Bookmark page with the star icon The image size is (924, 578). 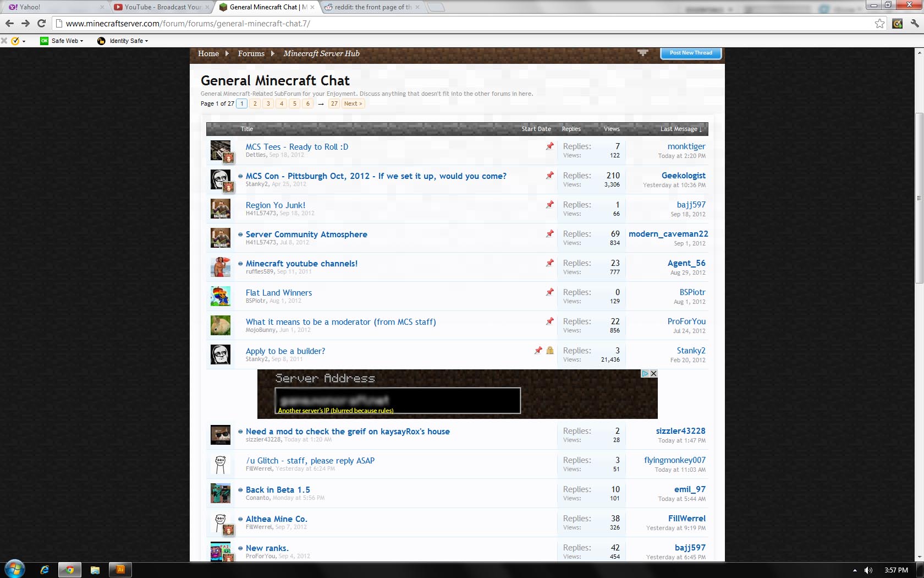[x=879, y=23]
